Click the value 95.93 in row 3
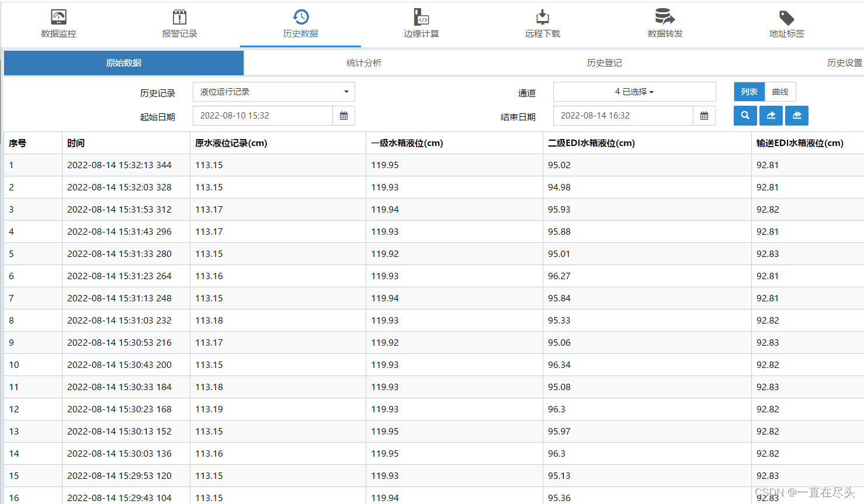 point(559,210)
